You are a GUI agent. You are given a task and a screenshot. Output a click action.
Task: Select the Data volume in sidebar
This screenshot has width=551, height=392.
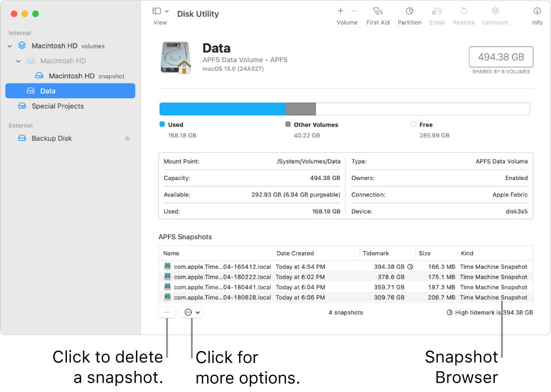[70, 91]
